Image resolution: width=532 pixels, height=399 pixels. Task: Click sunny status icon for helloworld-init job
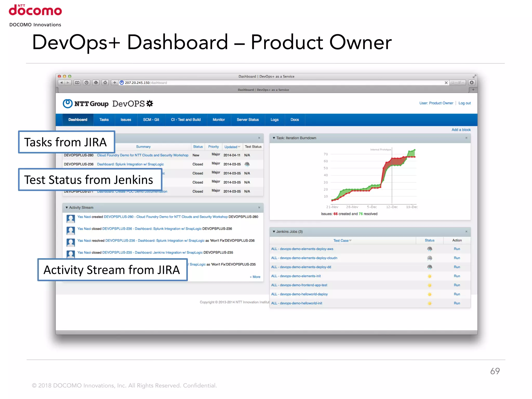pyautogui.click(x=430, y=303)
